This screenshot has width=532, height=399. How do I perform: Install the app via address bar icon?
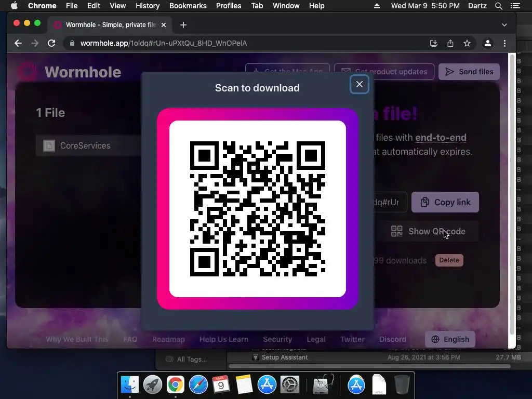pos(434,43)
